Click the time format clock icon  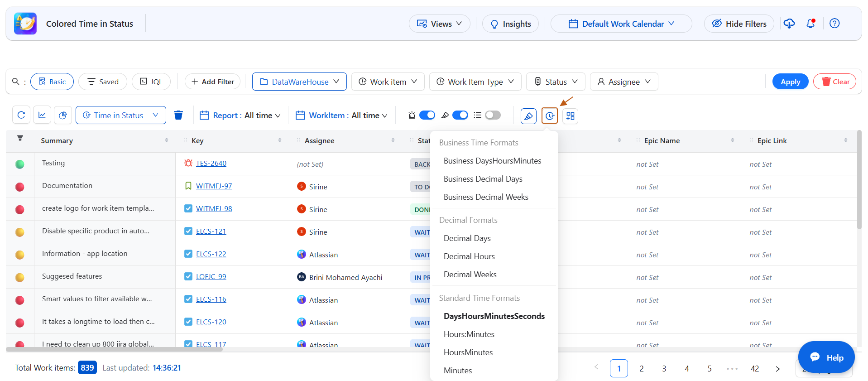click(x=550, y=116)
